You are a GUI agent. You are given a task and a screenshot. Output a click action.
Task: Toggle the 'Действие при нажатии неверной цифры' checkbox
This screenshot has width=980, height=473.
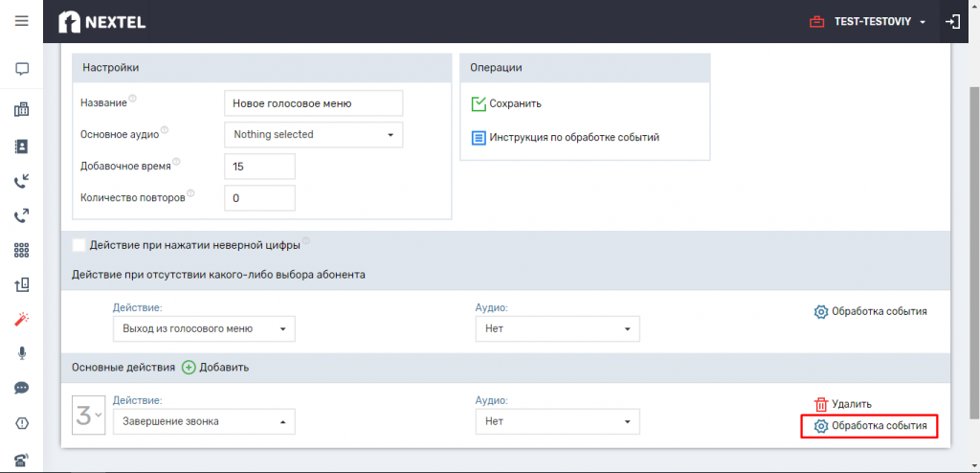78,245
